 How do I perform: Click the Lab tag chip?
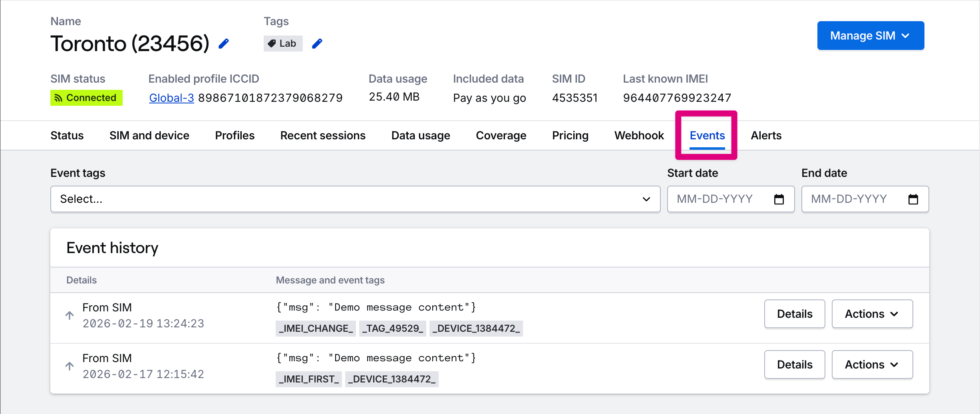[283, 44]
